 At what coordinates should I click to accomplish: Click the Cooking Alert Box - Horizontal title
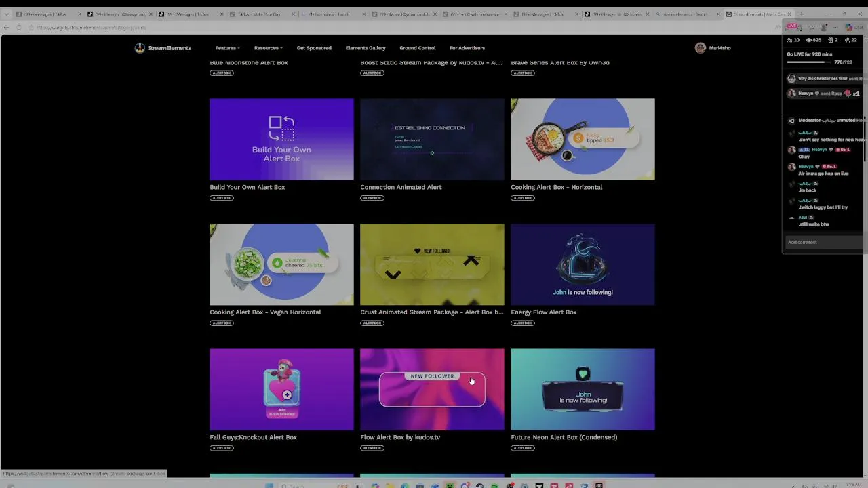click(x=556, y=187)
